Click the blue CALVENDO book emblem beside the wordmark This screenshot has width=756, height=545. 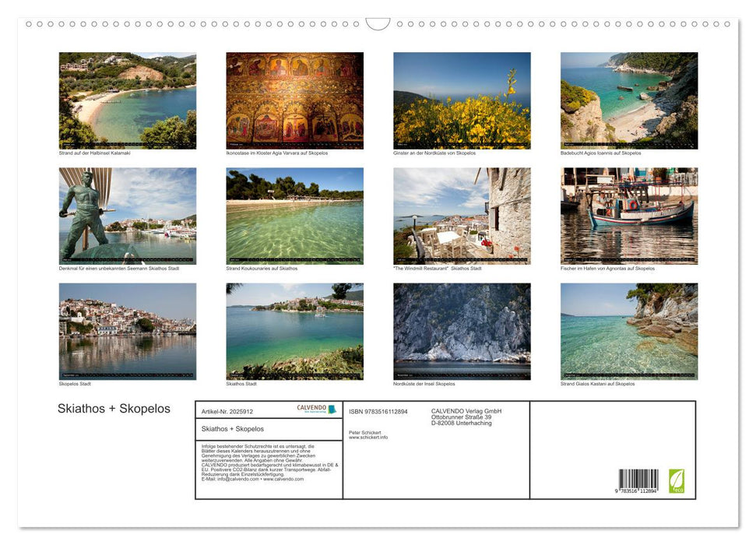333,409
